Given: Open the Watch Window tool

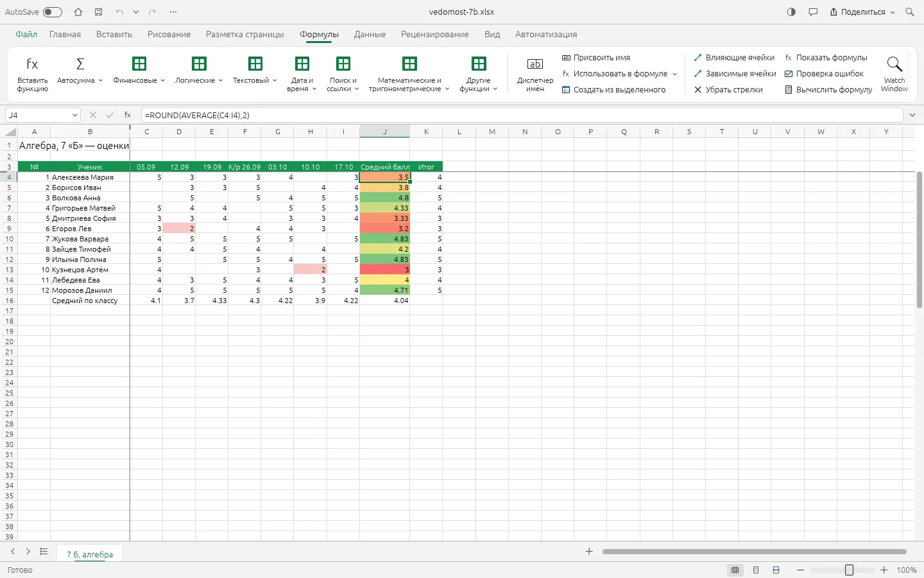Looking at the screenshot, I should [894, 74].
